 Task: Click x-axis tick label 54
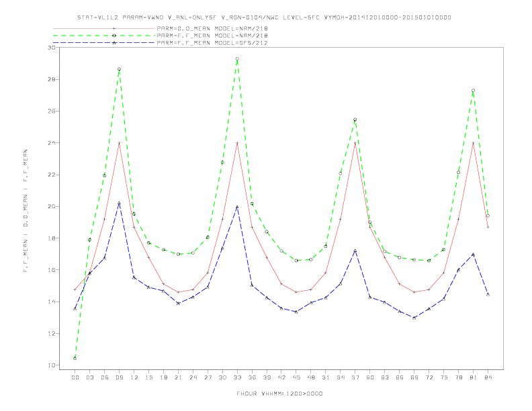(341, 377)
